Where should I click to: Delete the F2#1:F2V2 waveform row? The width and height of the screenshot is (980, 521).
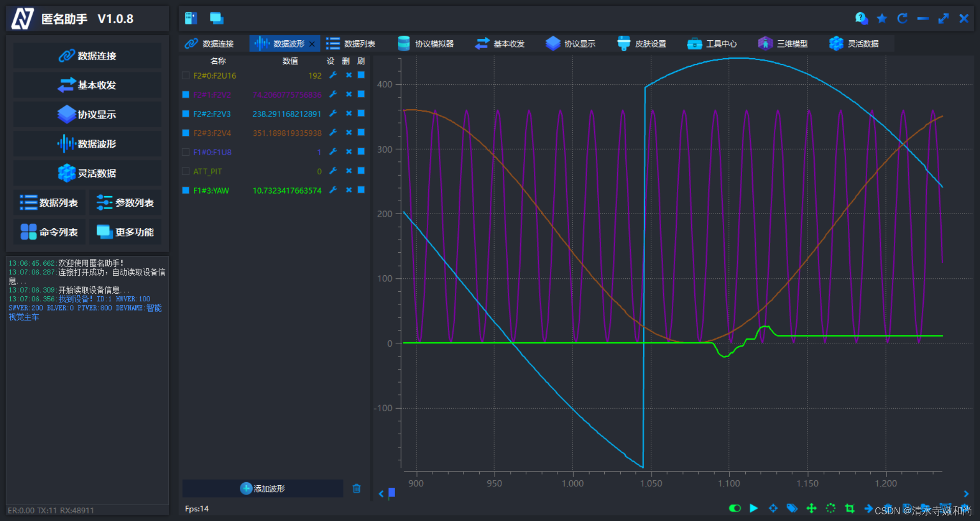pyautogui.click(x=349, y=94)
